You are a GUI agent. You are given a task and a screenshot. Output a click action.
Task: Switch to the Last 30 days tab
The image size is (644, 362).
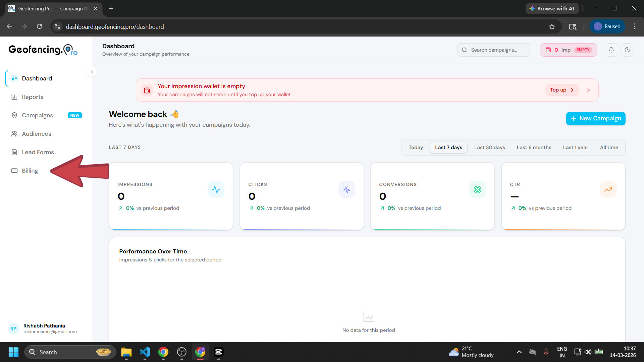tap(489, 147)
